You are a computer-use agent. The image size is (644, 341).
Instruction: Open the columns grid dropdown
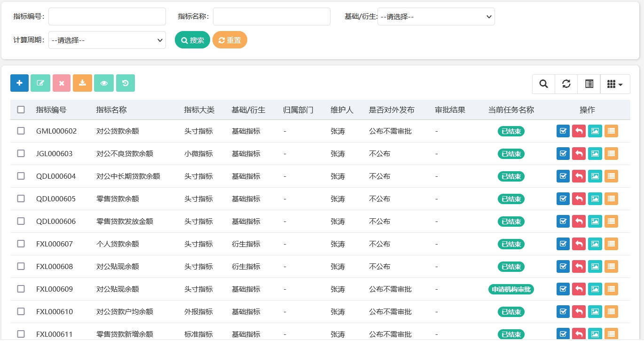pyautogui.click(x=615, y=84)
